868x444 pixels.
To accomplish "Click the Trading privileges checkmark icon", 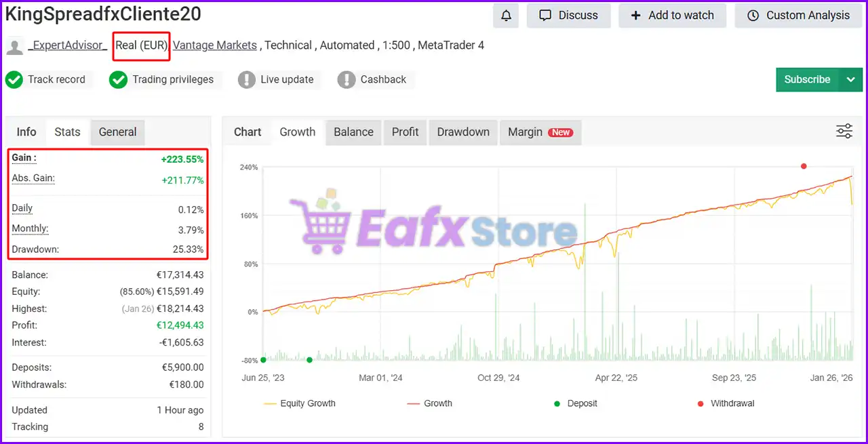I will [119, 79].
